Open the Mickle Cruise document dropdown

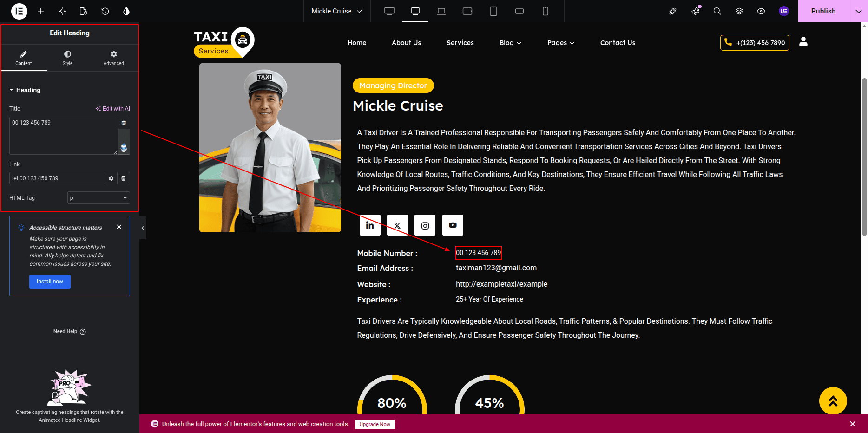[x=336, y=11]
